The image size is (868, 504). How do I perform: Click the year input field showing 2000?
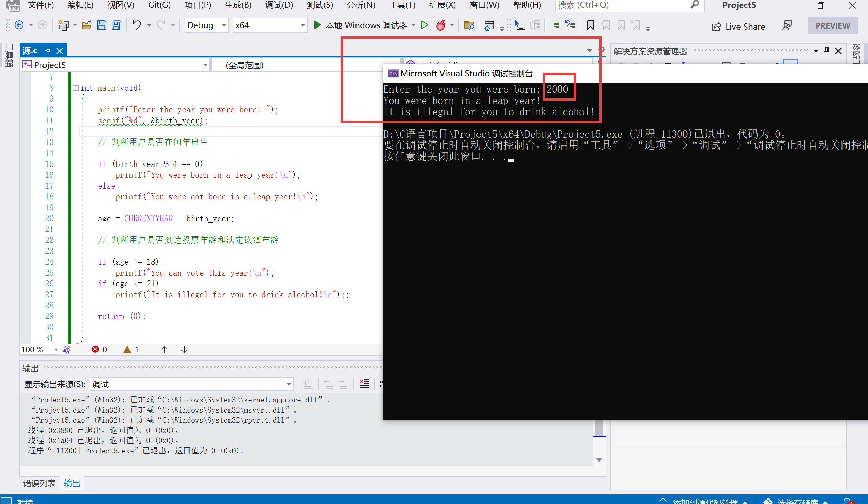[x=557, y=89]
